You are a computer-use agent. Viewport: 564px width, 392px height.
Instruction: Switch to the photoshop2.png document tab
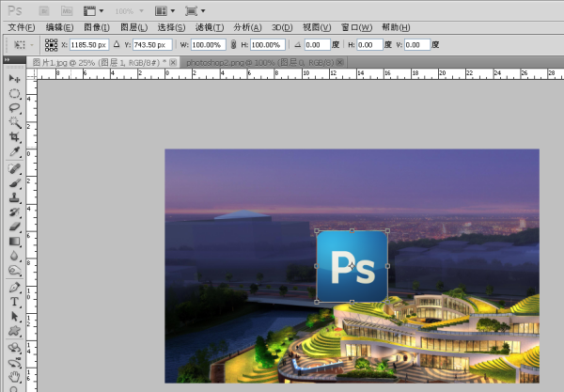(259, 63)
